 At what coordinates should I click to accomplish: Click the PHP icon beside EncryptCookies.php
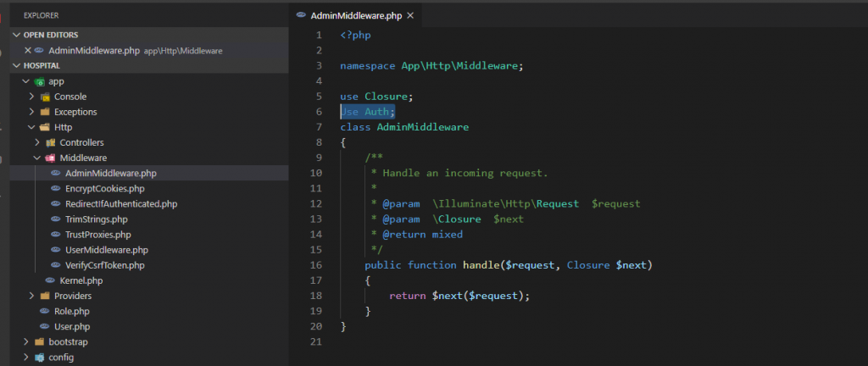coord(56,188)
